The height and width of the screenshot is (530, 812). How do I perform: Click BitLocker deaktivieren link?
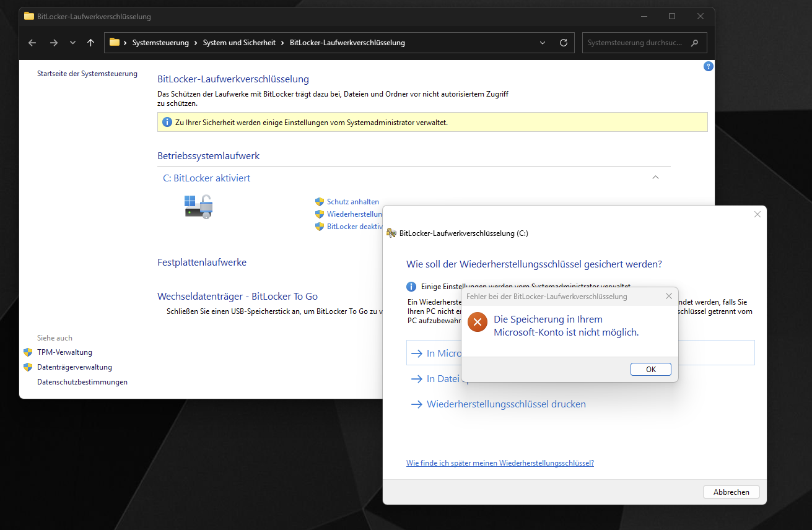tap(355, 227)
